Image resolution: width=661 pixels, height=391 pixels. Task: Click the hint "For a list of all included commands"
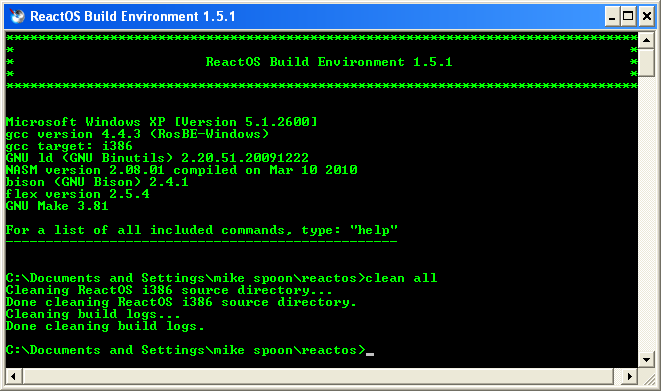click(x=146, y=230)
